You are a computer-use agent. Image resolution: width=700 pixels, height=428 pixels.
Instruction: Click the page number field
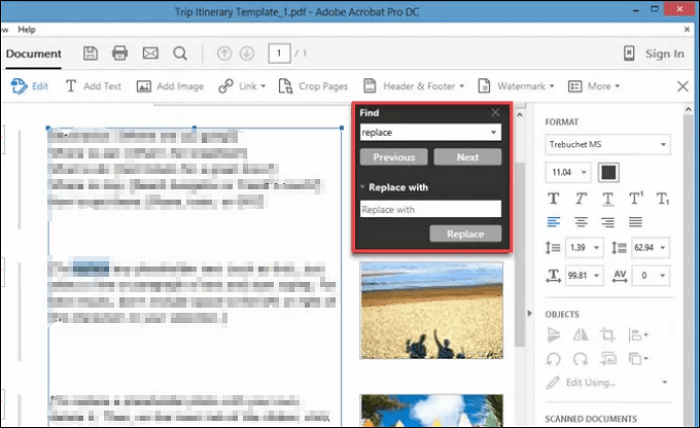(x=279, y=54)
